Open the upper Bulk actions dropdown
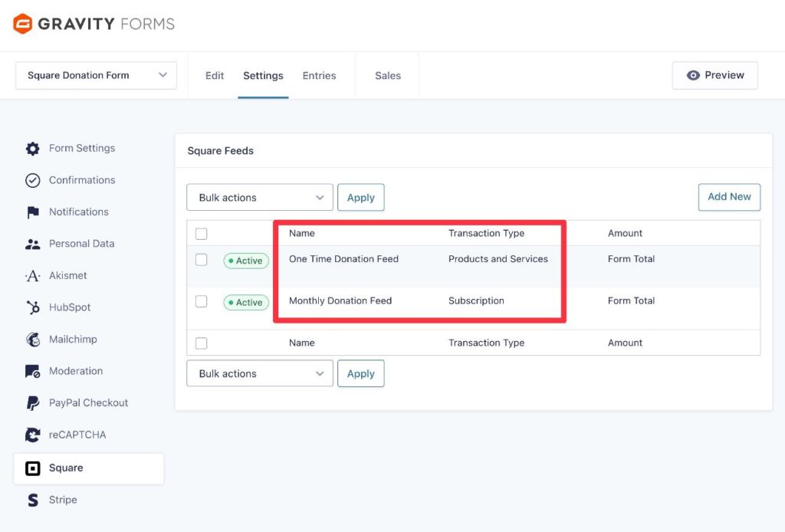Screen dimensions: 785x532 [260, 197]
